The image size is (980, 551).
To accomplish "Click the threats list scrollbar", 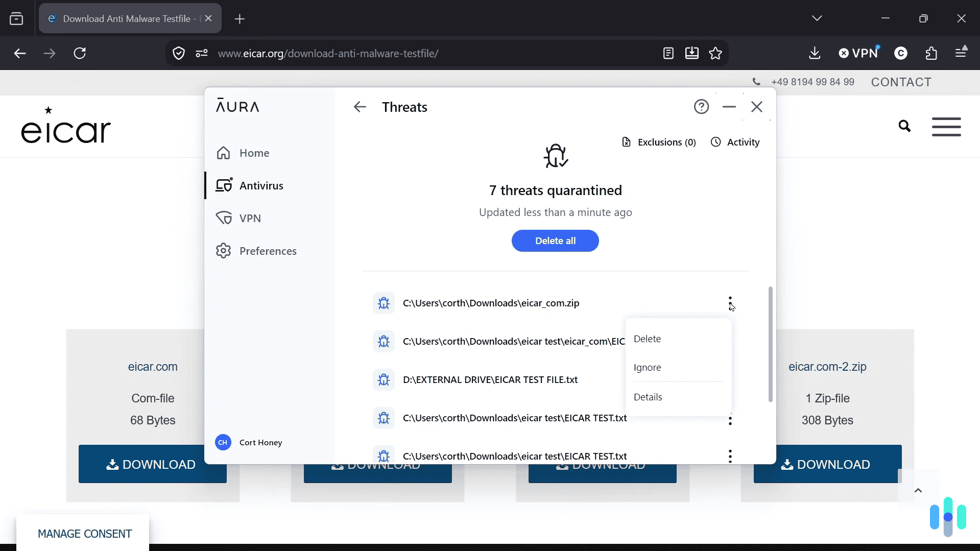I will (770, 344).
